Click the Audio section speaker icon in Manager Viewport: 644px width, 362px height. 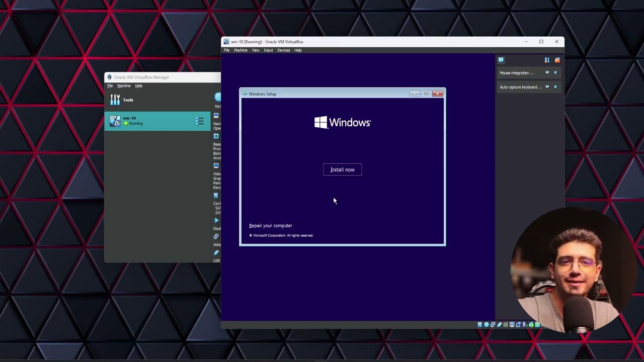[x=217, y=220]
